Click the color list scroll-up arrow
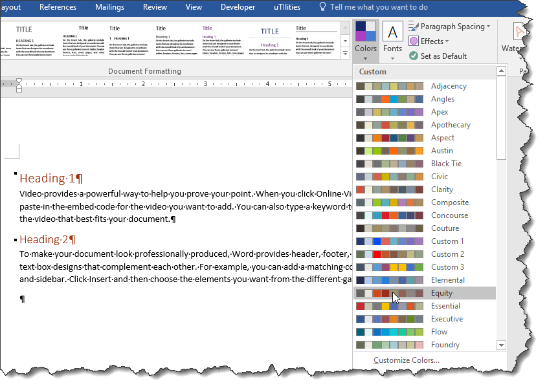This screenshot has height=392, width=547. pos(501,71)
